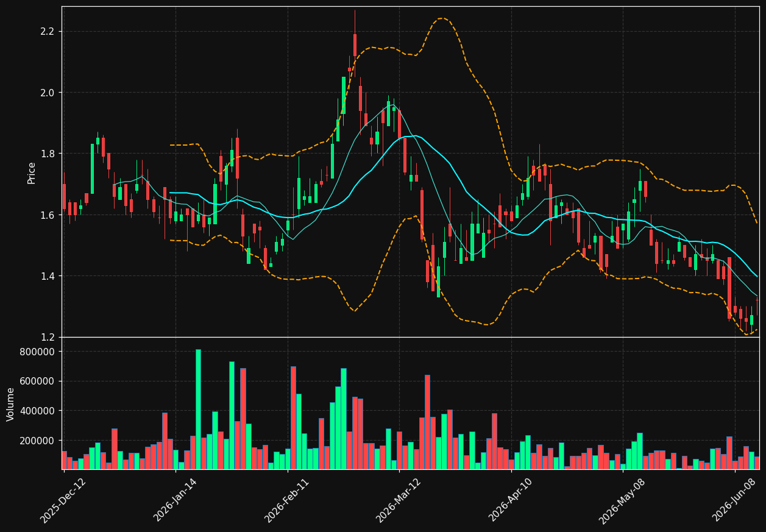The image size is (766, 532).
Task: Click the 1.6 price tick label
Action: pos(48,215)
